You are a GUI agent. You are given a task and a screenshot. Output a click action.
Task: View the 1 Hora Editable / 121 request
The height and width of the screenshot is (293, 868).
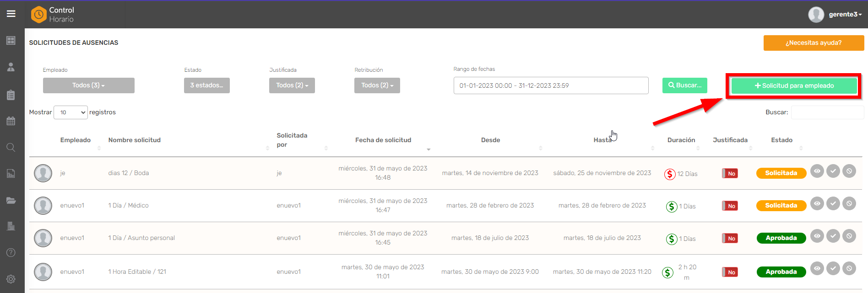point(817,268)
